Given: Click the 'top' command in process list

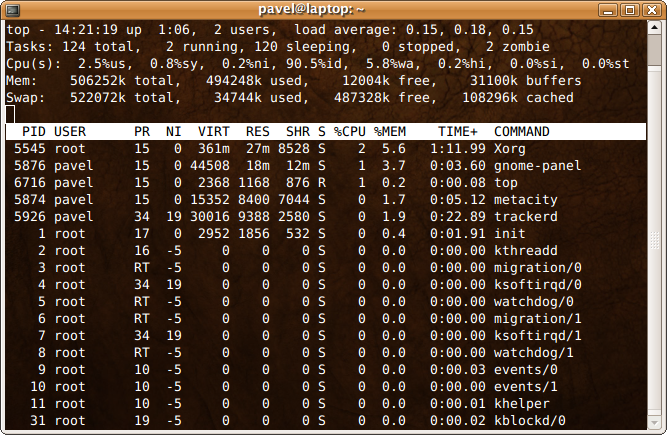Looking at the screenshot, I should click(x=506, y=183).
